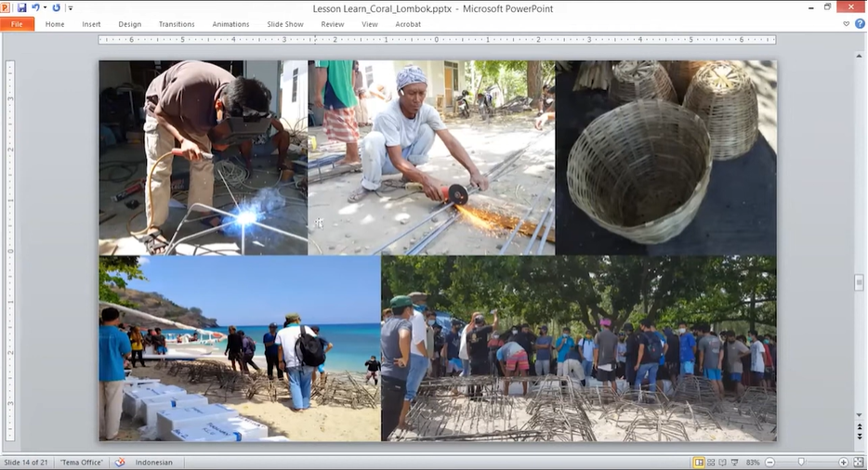
Task: Click the Redo icon in title bar
Action: click(x=56, y=7)
